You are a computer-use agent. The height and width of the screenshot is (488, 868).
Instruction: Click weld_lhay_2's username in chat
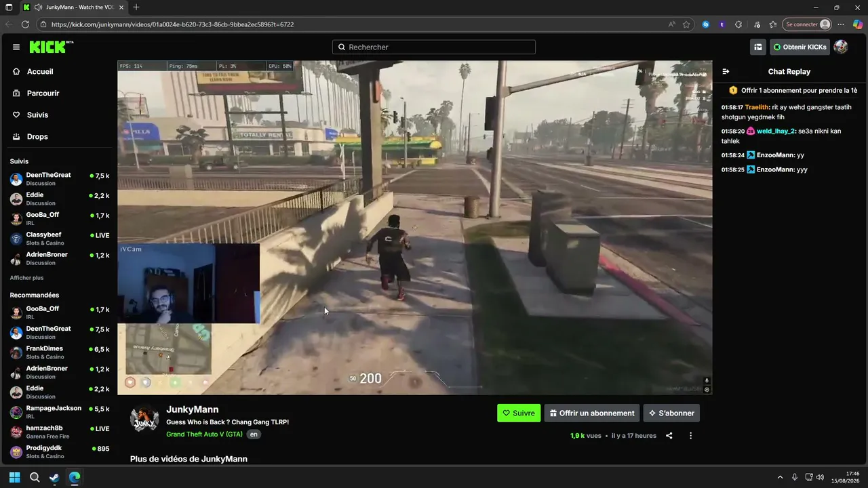coord(775,131)
